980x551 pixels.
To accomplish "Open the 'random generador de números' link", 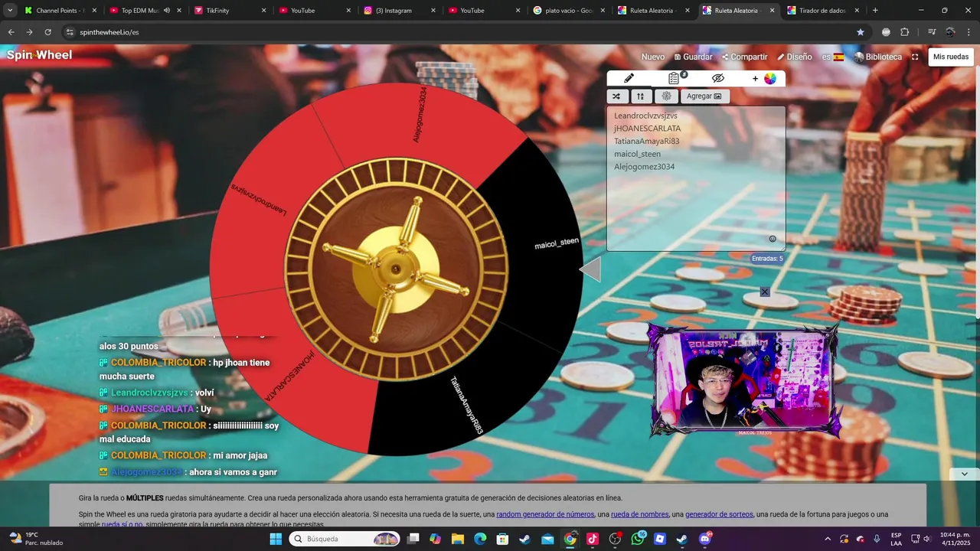I will pos(545,514).
